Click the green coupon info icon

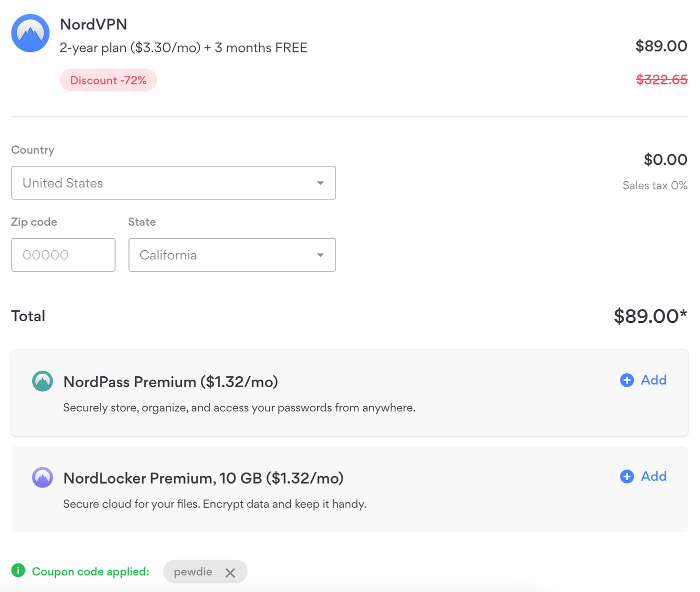(18, 571)
